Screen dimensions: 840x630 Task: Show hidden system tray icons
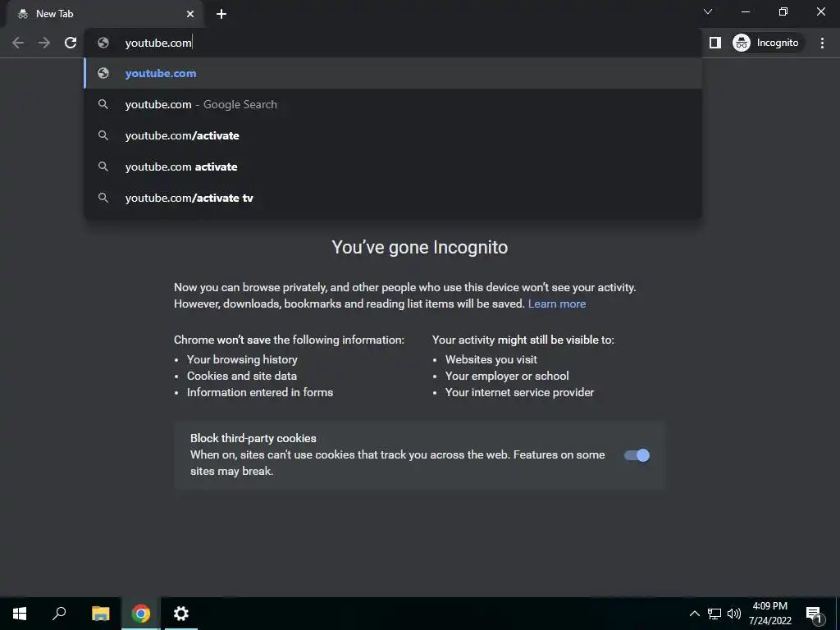point(694,614)
